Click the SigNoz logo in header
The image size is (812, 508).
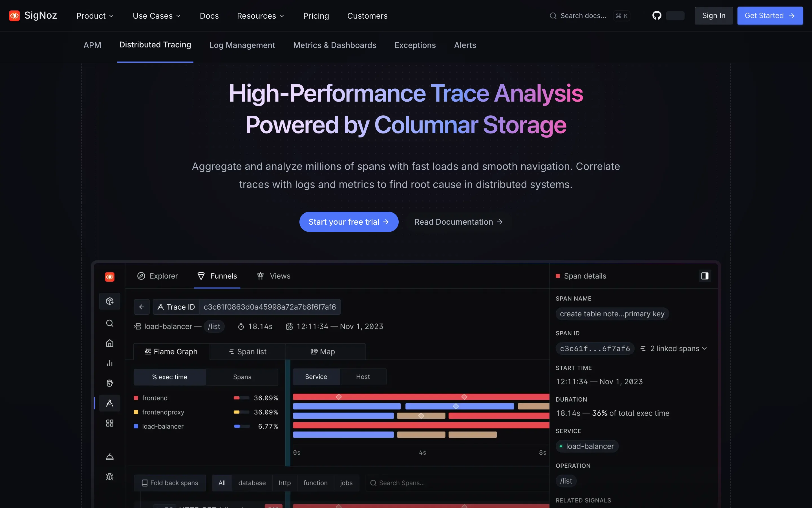point(33,16)
